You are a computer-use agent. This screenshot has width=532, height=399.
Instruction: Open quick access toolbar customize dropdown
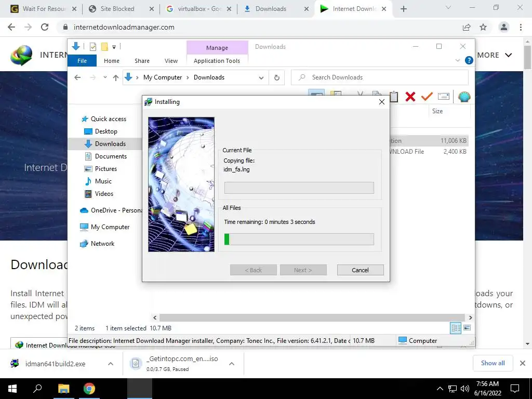[114, 47]
